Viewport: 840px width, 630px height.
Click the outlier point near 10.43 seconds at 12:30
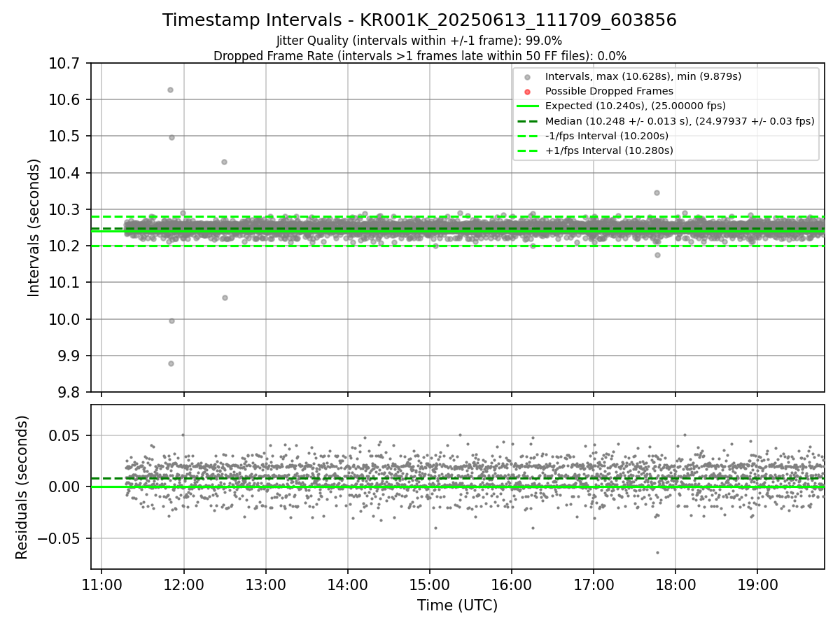[x=224, y=162]
